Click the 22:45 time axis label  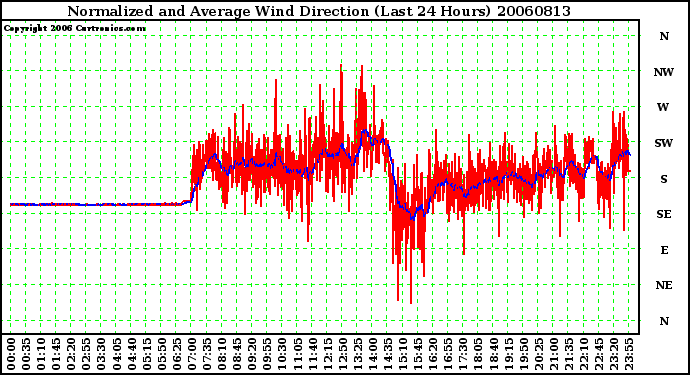point(599,354)
